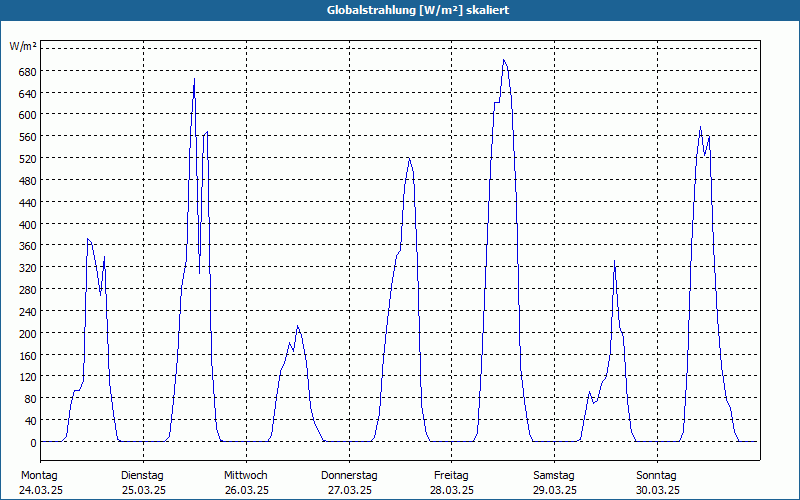The image size is (800, 500).
Task: Click the Samstag day label
Action: coord(554,476)
